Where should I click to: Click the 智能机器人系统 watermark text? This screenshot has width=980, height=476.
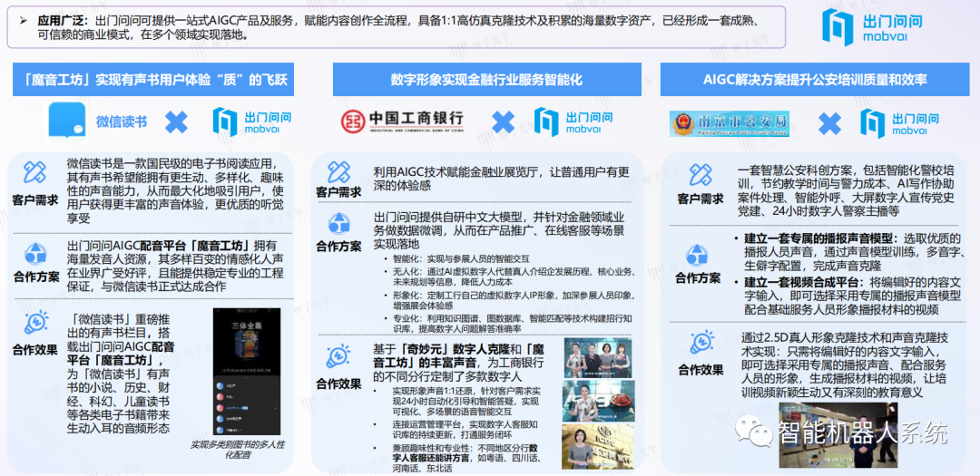coord(863,432)
